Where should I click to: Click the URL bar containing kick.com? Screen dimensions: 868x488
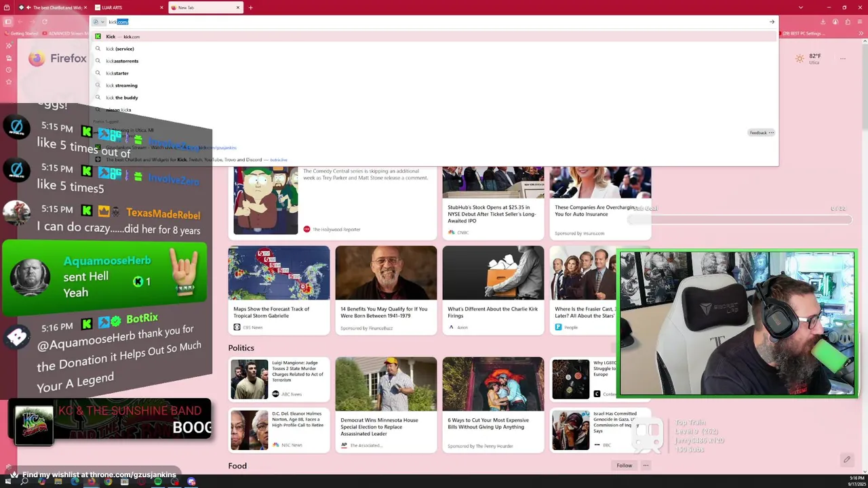point(434,22)
